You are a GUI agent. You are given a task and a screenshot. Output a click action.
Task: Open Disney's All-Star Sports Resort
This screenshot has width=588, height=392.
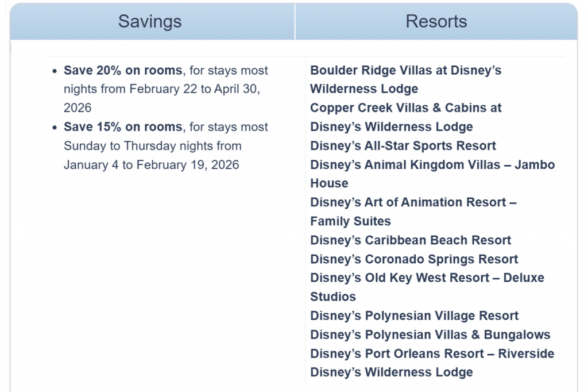(403, 146)
